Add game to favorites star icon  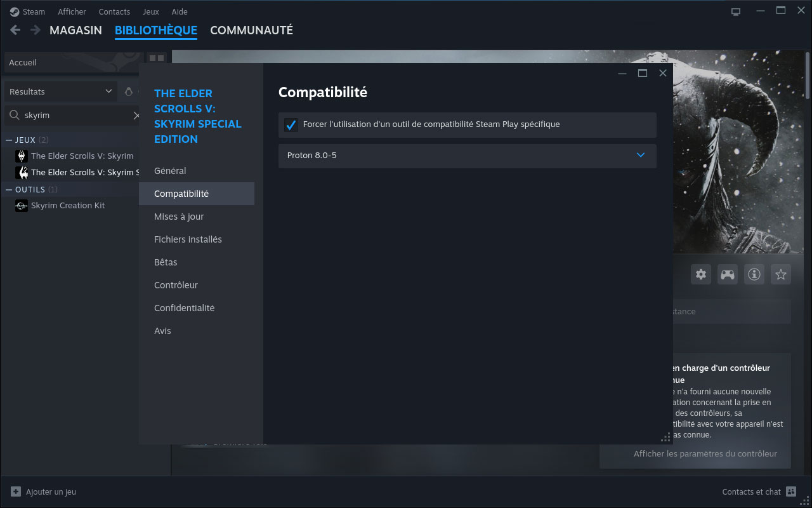click(x=781, y=274)
